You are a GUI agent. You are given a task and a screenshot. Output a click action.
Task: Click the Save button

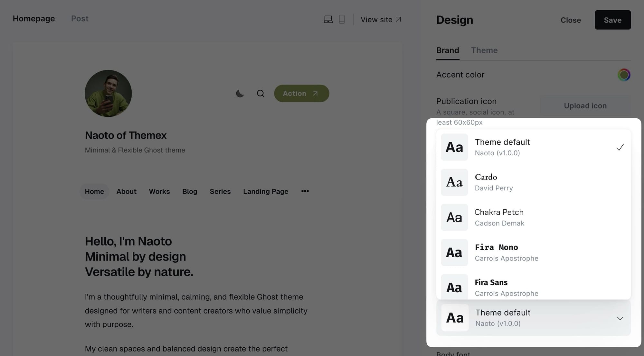tap(612, 20)
